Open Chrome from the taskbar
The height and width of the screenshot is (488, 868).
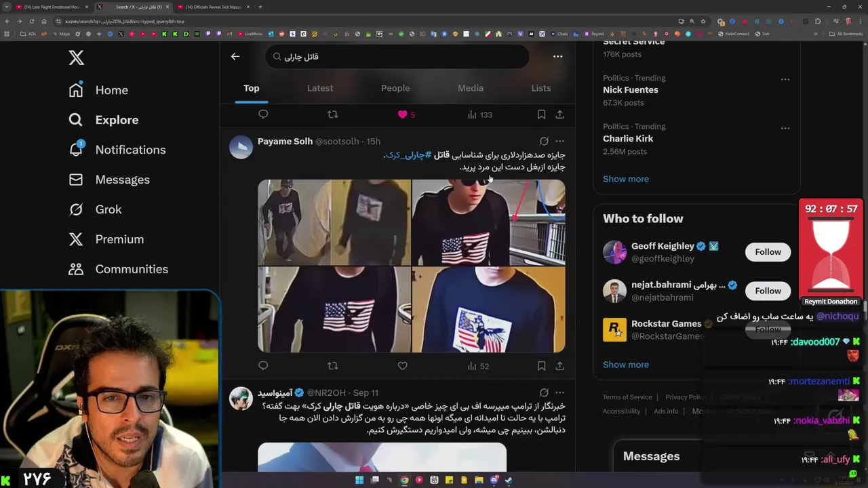coord(404,481)
